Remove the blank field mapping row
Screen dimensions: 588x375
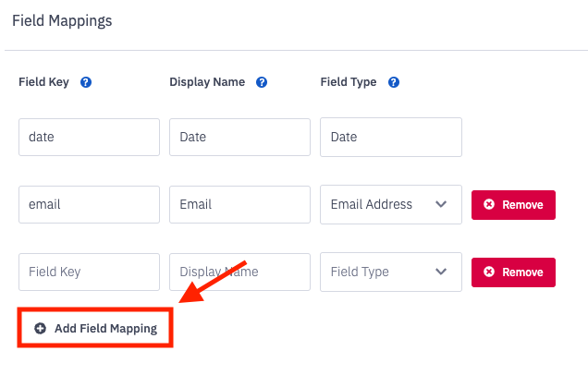tap(513, 272)
